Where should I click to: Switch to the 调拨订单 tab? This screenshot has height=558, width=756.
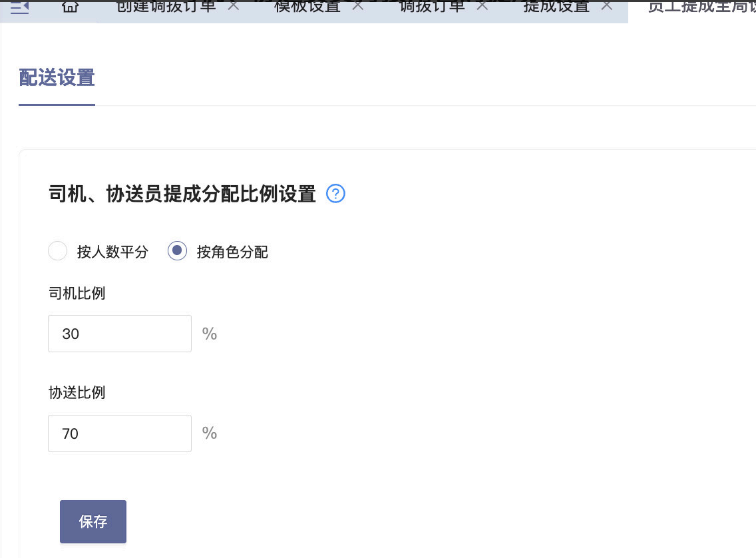(x=432, y=7)
